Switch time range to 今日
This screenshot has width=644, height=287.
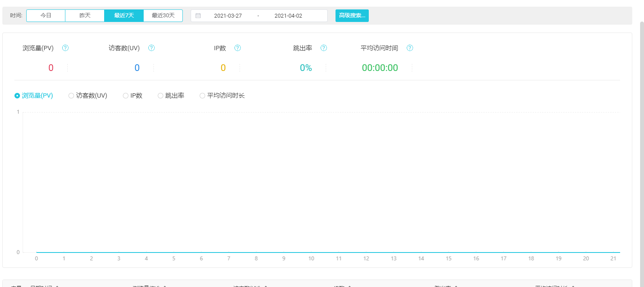pos(46,16)
